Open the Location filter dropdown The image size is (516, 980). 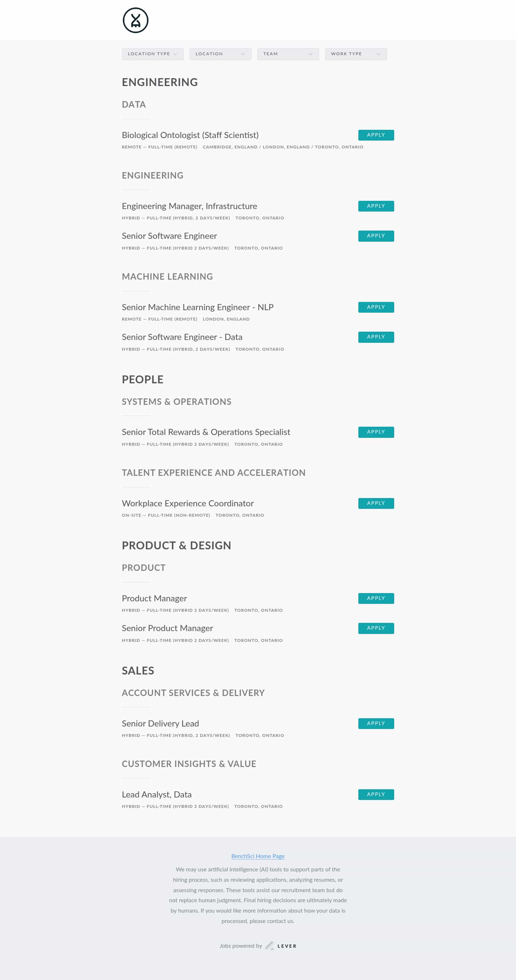pyautogui.click(x=220, y=54)
